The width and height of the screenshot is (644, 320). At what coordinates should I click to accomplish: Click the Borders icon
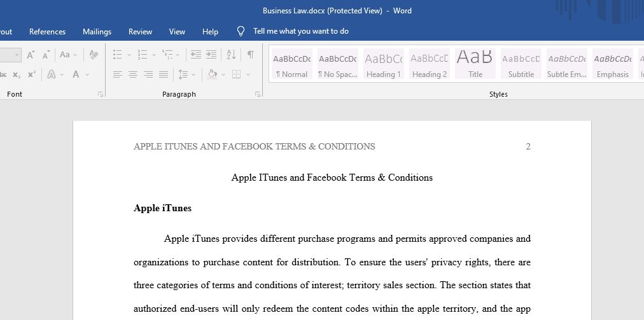pos(236,74)
